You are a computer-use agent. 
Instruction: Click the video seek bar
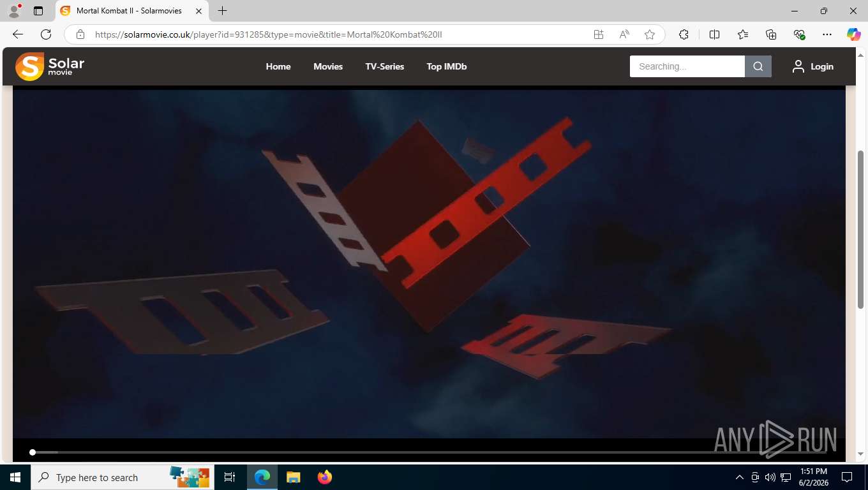[x=429, y=452]
